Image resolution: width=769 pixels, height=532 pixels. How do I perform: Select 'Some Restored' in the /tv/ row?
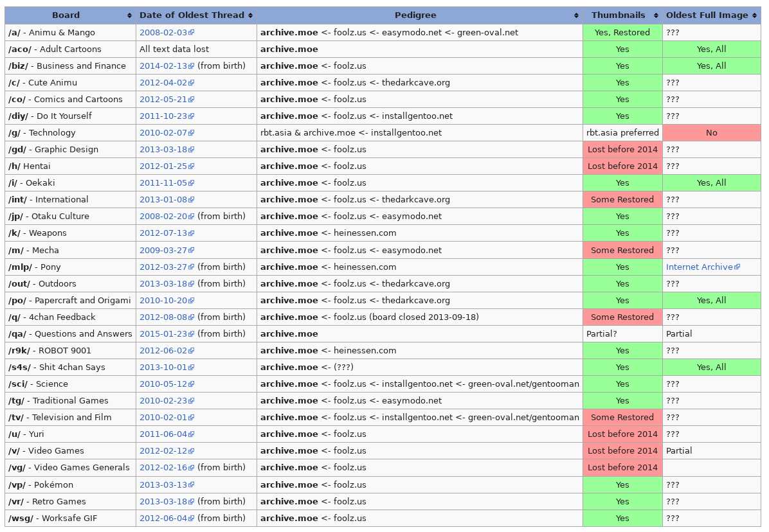pyautogui.click(x=622, y=418)
